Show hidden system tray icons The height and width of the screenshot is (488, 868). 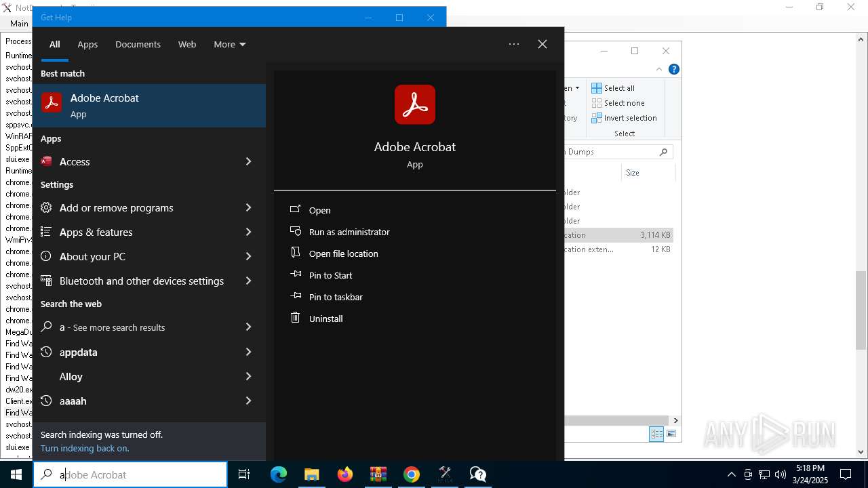[731, 474]
